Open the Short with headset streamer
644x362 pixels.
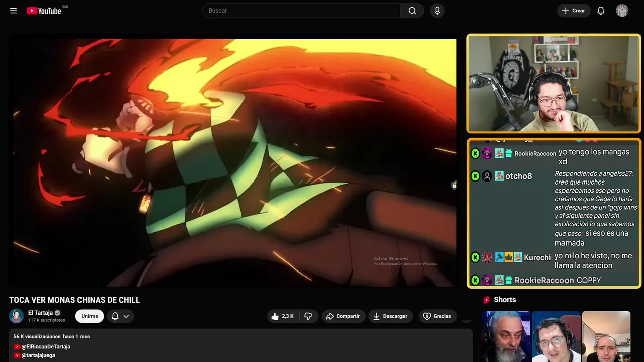click(x=556, y=336)
